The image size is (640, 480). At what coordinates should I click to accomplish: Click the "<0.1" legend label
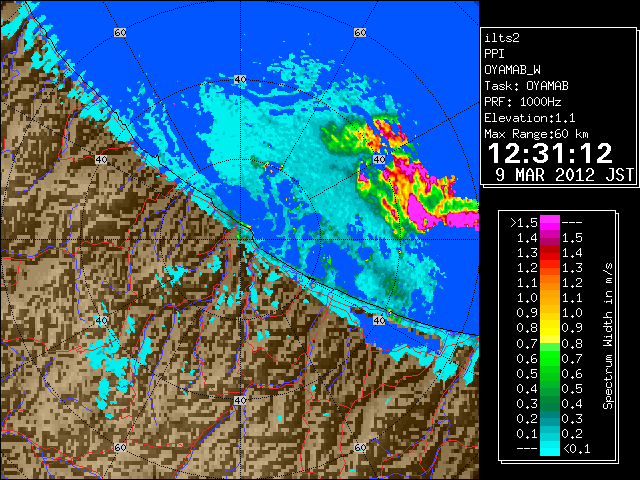(x=576, y=449)
